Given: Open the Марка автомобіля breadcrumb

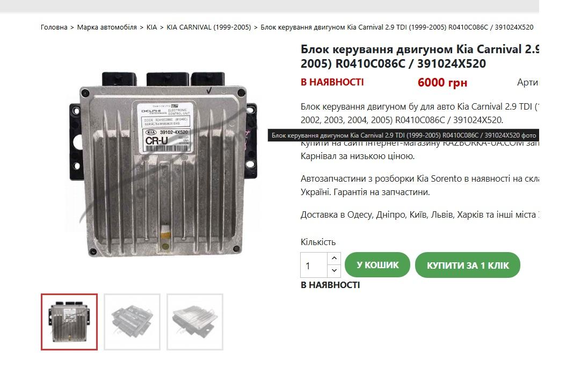Looking at the screenshot, I should [x=107, y=27].
